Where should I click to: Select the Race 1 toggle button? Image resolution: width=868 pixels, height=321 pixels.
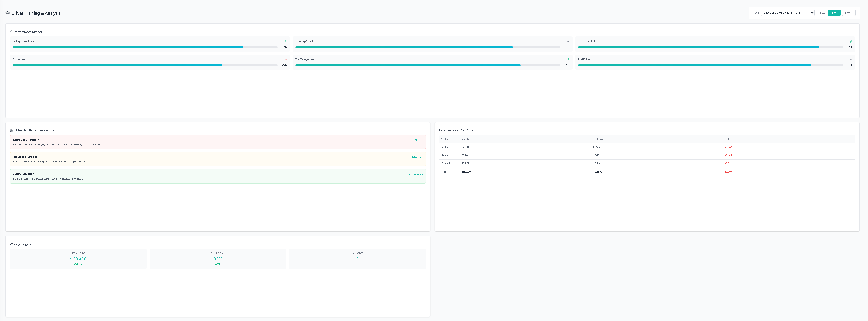(834, 13)
